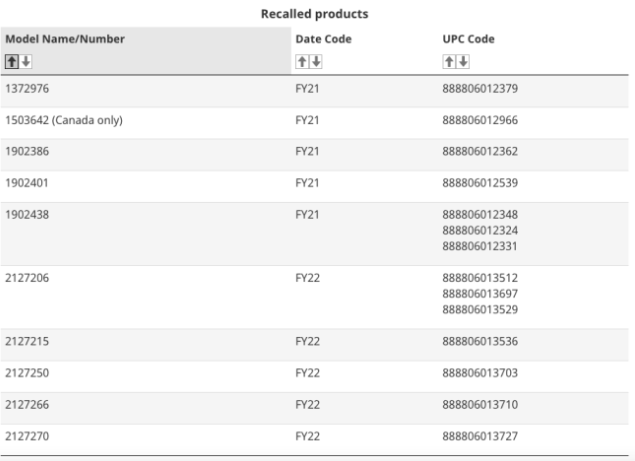Click UPC code 888806013727

480,436
